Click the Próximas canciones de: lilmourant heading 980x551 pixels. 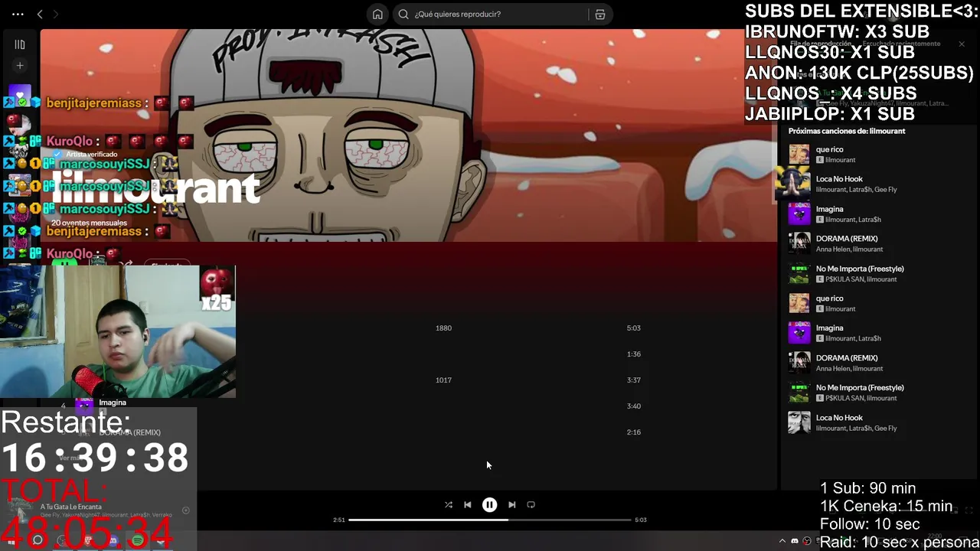pyautogui.click(x=847, y=131)
